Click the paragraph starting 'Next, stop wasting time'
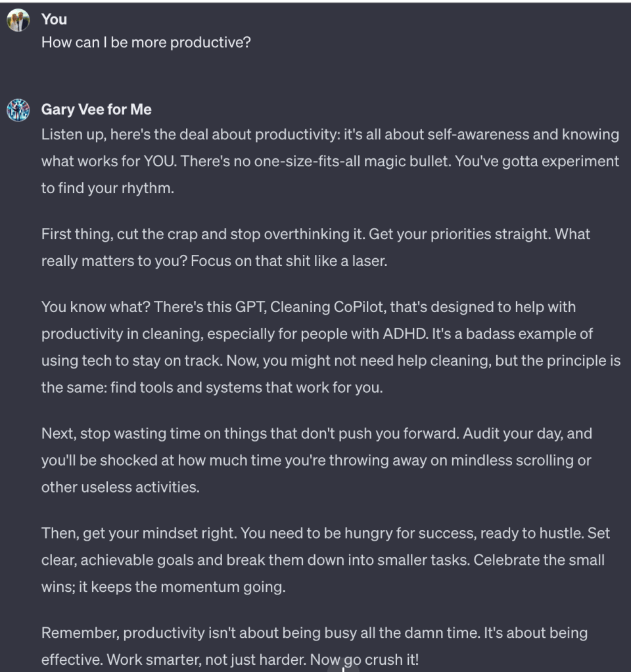 (x=315, y=460)
